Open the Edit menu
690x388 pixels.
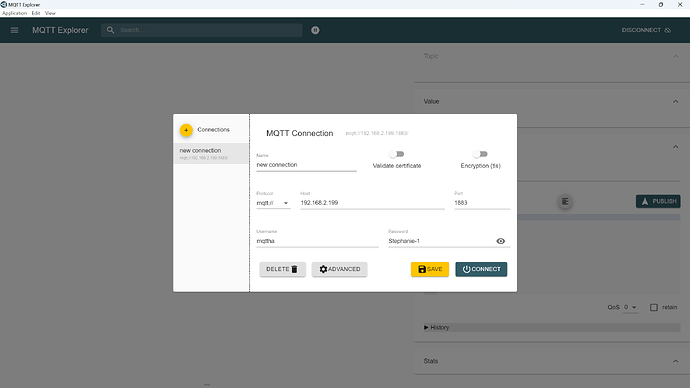[36, 13]
